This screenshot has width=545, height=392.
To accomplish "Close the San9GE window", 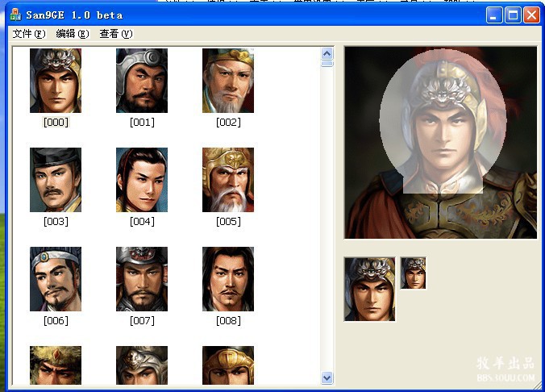I will [532, 15].
